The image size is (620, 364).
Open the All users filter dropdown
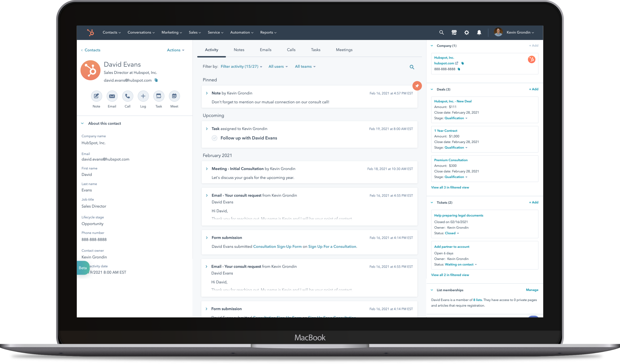[278, 66]
